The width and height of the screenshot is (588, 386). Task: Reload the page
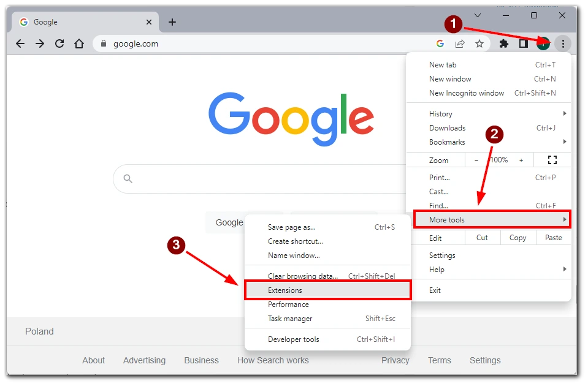click(x=59, y=44)
